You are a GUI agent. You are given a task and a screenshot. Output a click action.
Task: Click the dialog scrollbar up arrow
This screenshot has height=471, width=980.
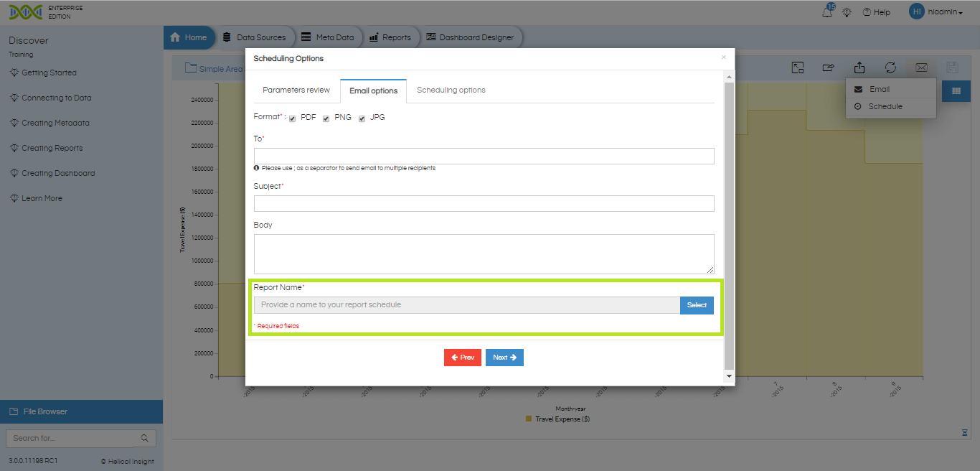click(x=730, y=76)
